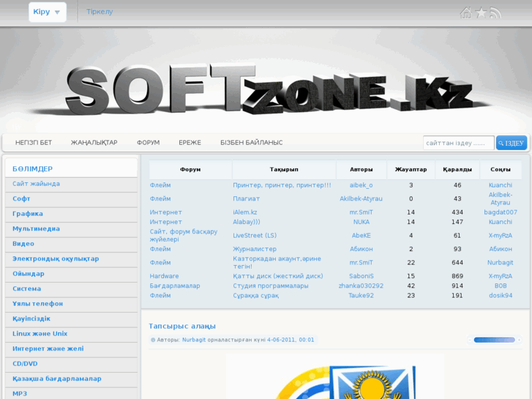Open ЖАҢАЛЫҚТАР menu item

[x=94, y=143]
